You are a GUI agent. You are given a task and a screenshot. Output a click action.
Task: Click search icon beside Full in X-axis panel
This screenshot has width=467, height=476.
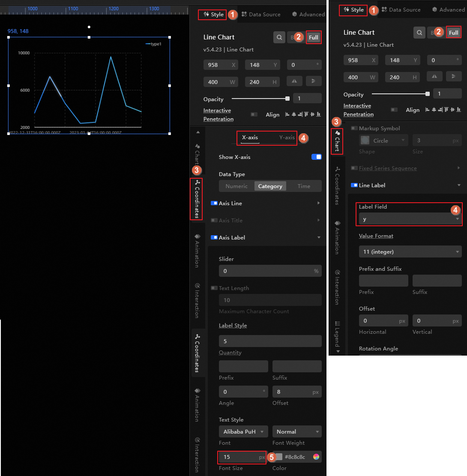279,37
